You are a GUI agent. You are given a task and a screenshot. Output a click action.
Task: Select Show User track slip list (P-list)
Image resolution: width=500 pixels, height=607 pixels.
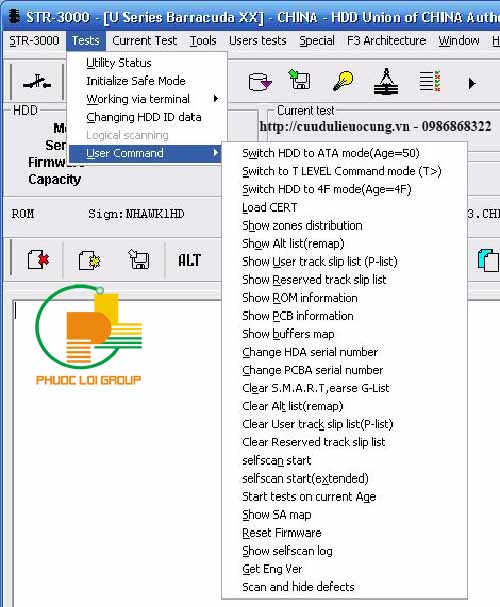click(x=344, y=262)
